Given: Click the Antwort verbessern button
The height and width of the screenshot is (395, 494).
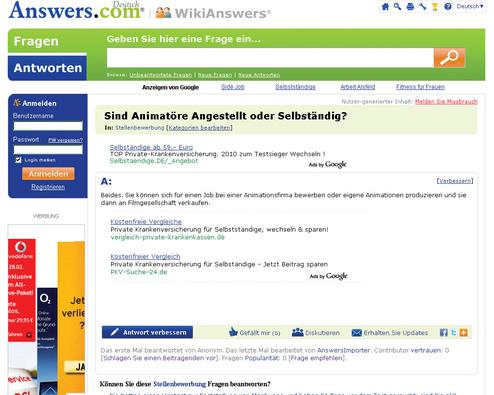Looking at the screenshot, I should [x=147, y=332].
